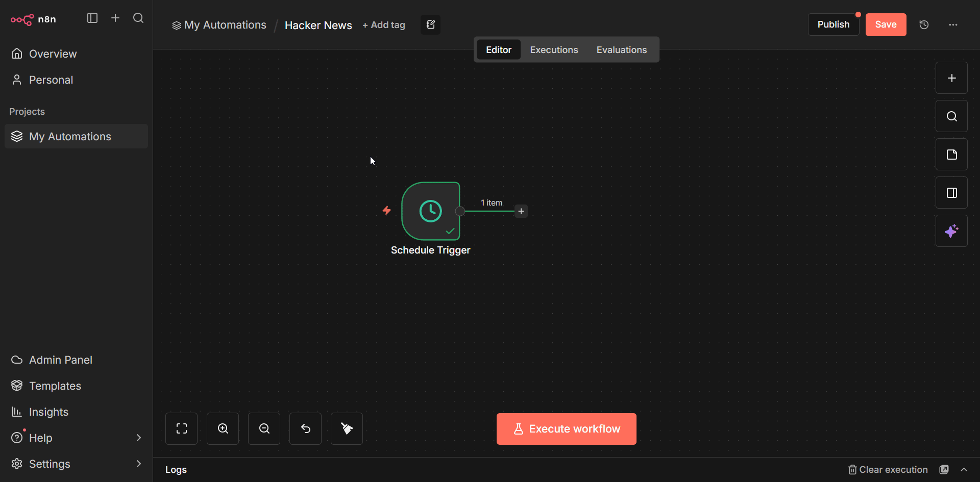Edit workflow description with note icon

coord(430,24)
